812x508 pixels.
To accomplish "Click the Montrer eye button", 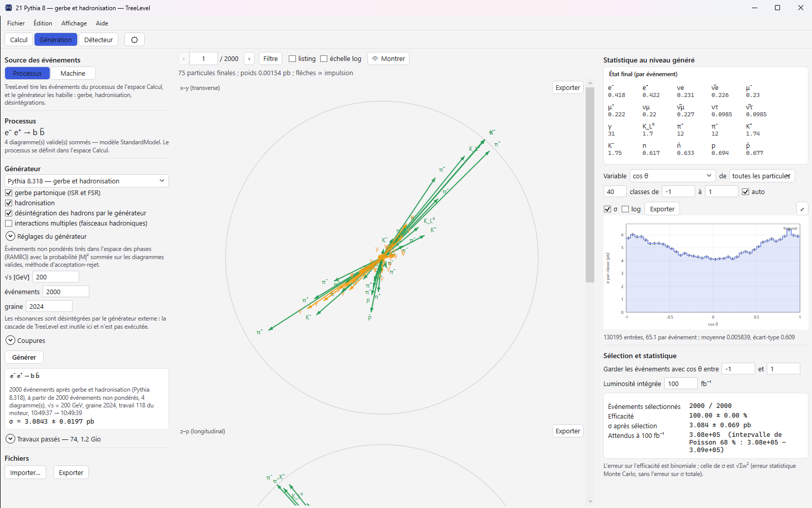I will coord(388,59).
